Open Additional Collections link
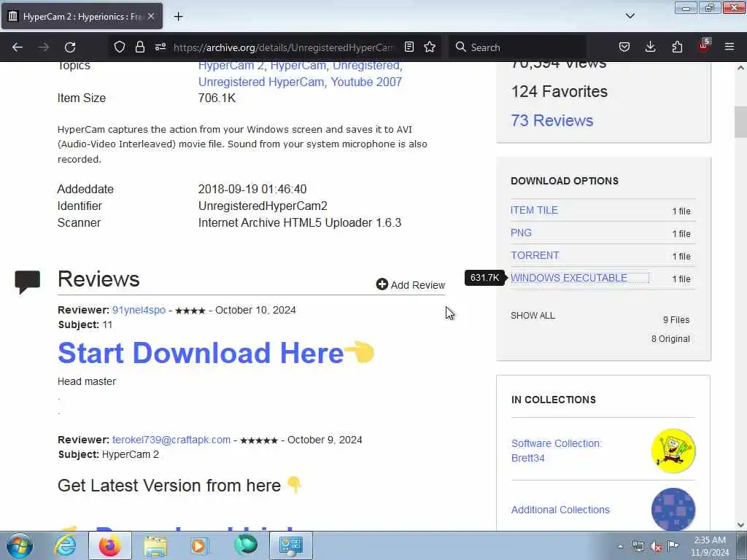 pos(560,510)
